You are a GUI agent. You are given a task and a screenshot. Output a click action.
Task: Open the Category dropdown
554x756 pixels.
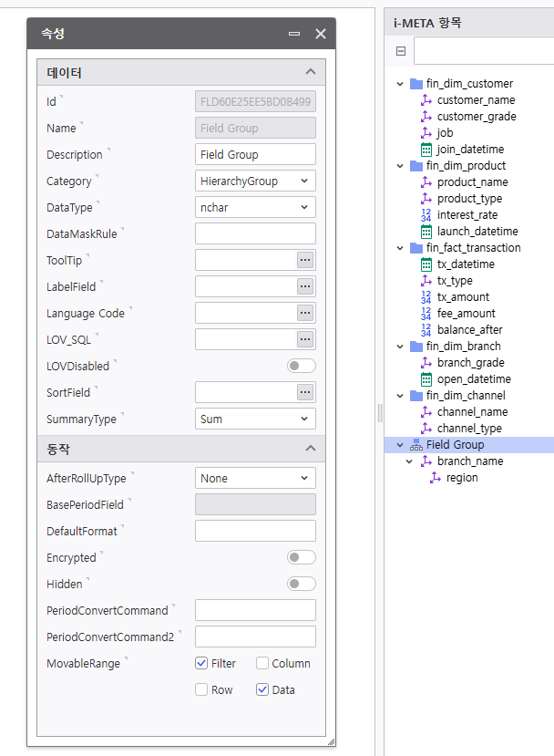tap(255, 181)
